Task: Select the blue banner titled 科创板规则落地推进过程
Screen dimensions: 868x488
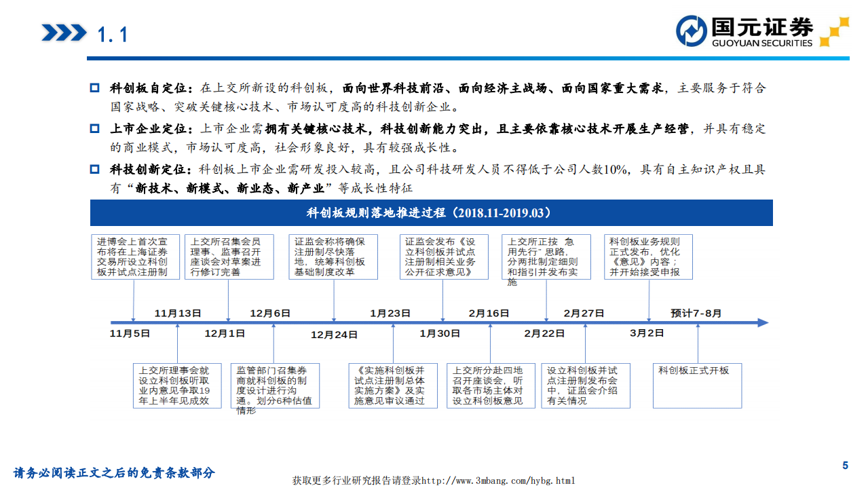Action: click(432, 213)
